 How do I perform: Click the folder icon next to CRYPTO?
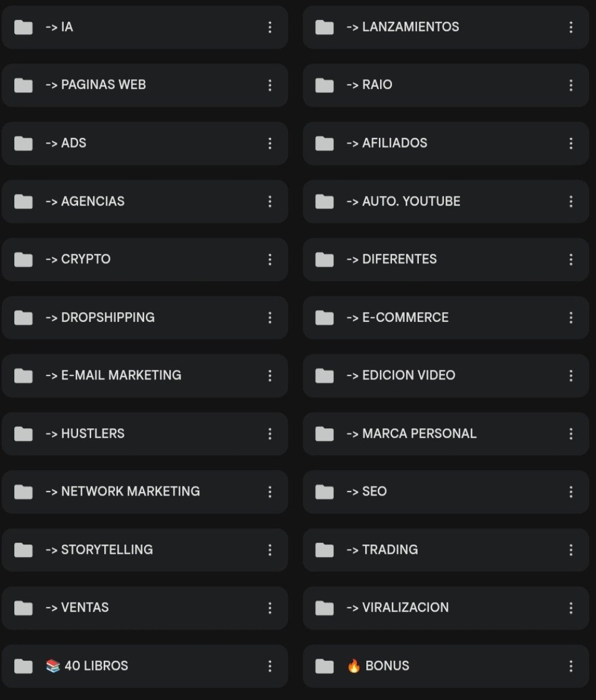[23, 260]
